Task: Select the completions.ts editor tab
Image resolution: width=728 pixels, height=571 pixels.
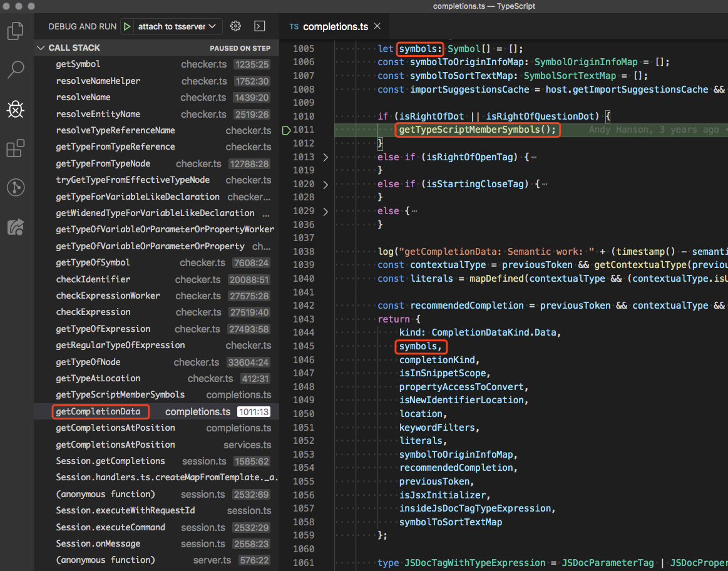Action: (335, 27)
